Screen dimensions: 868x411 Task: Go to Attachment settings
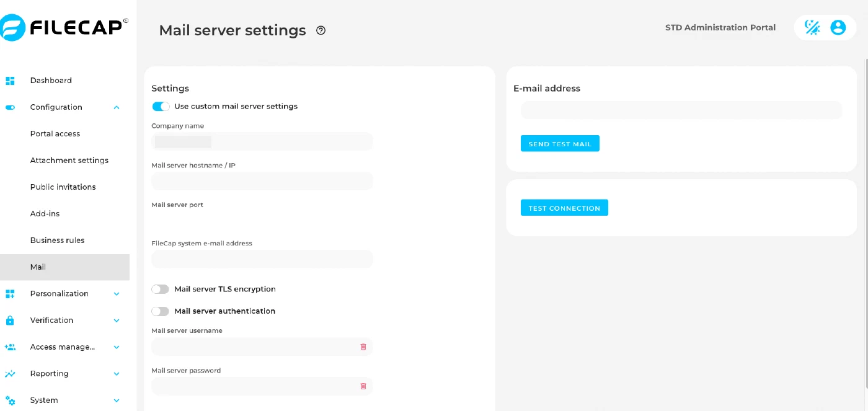pyautogui.click(x=69, y=161)
